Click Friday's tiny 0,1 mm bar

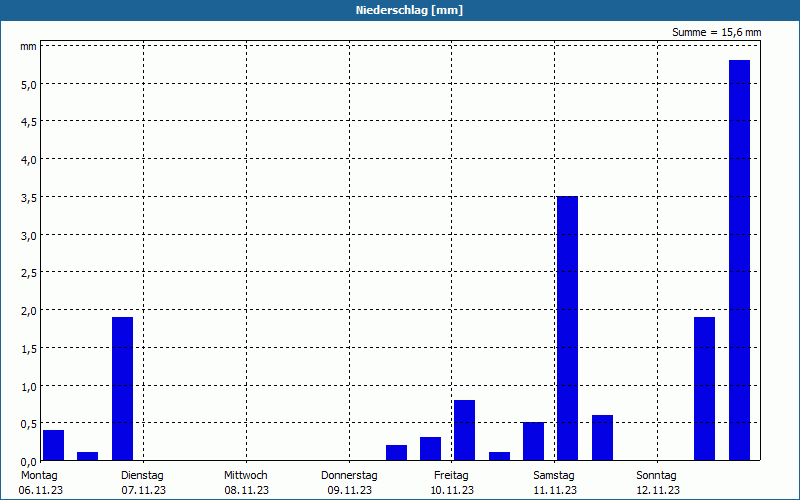[x=499, y=456]
